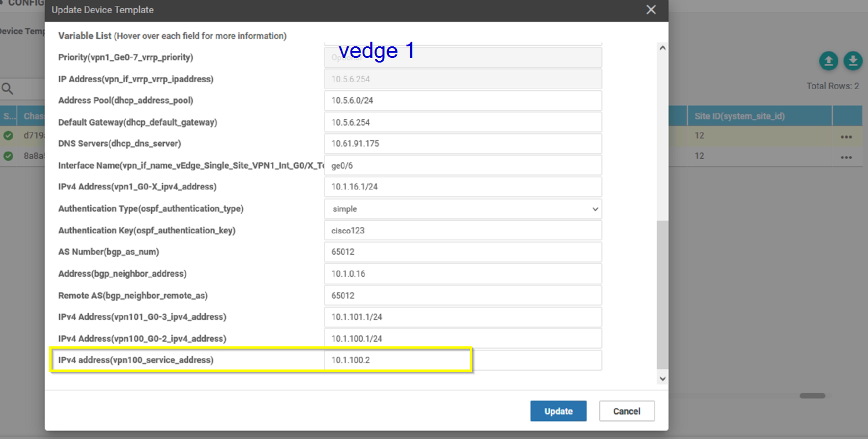The width and height of the screenshot is (868, 439).
Task: Click the Site ID column header
Action: pyautogui.click(x=760, y=116)
